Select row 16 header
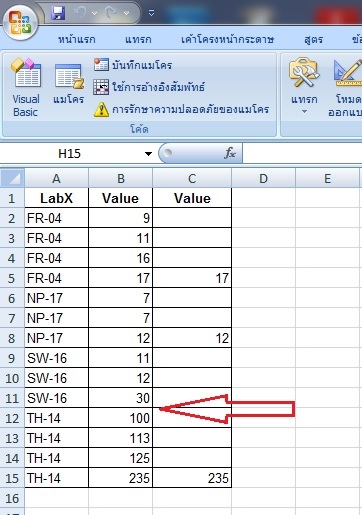 (12, 498)
